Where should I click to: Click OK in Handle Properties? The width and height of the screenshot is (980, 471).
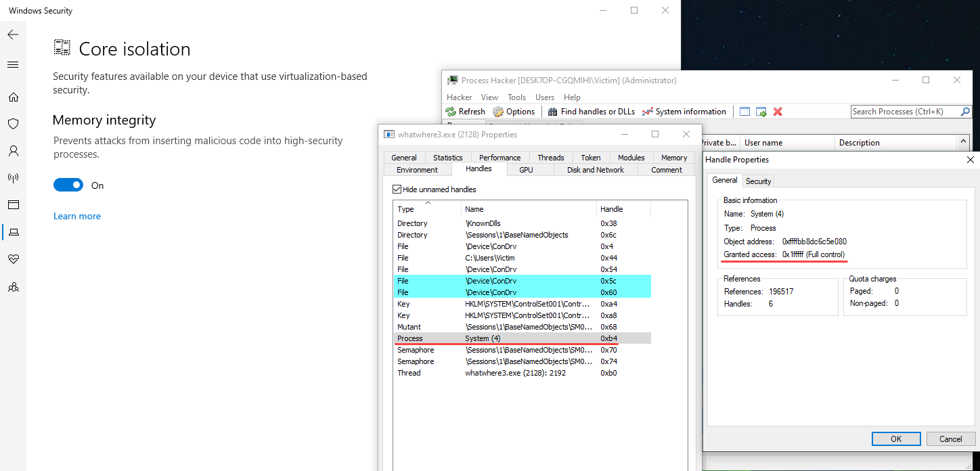tap(896, 439)
